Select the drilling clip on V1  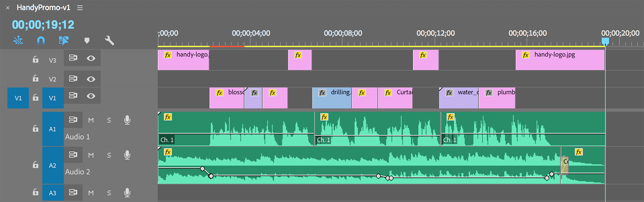coord(332,98)
